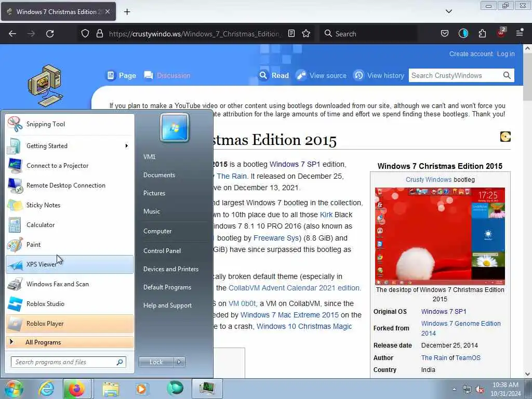
Task: Click muted volume tray icon
Action: [x=480, y=390]
